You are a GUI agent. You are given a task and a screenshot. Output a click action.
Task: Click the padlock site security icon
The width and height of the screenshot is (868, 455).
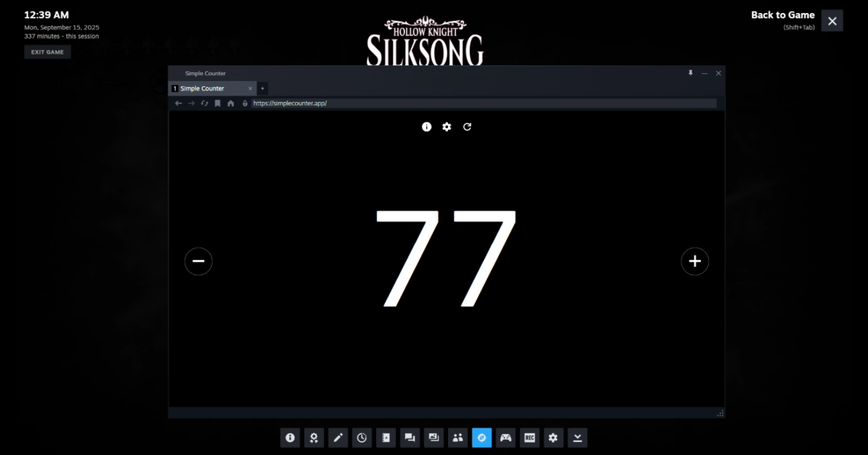pos(245,104)
